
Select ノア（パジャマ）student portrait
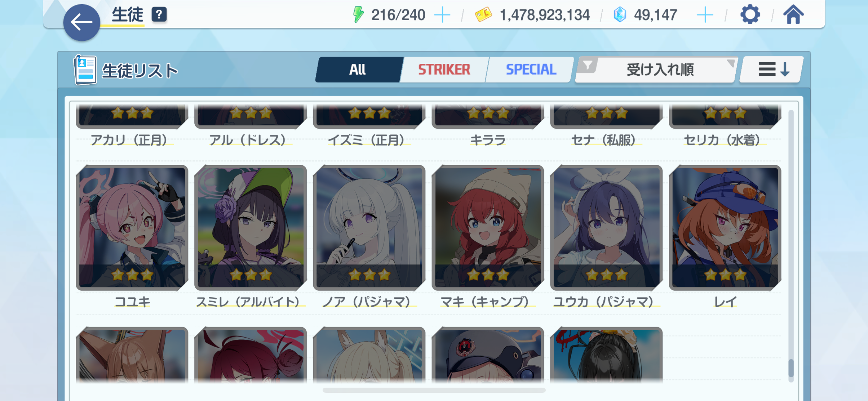369,228
